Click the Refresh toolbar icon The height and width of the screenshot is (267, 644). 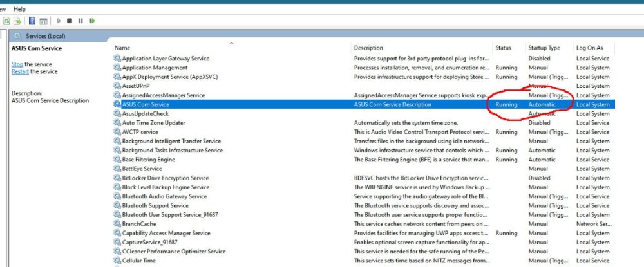coord(6,21)
